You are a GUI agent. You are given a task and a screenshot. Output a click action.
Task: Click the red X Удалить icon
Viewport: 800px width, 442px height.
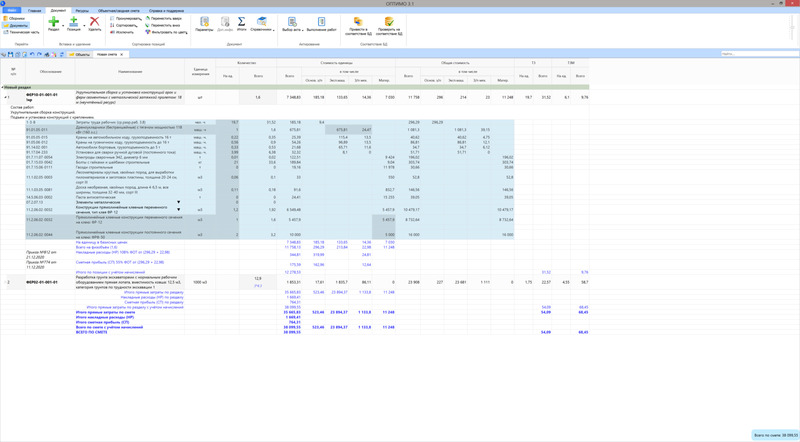point(95,21)
